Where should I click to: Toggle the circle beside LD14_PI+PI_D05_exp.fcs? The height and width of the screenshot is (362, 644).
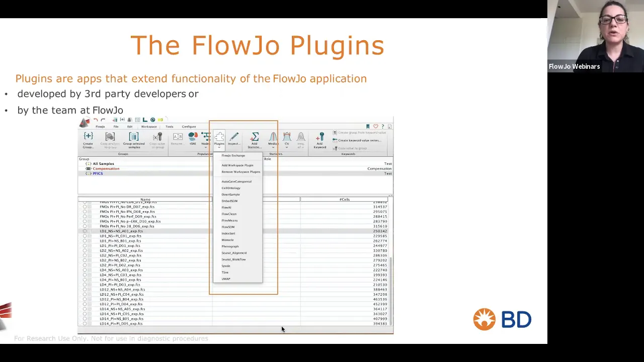tap(85, 324)
